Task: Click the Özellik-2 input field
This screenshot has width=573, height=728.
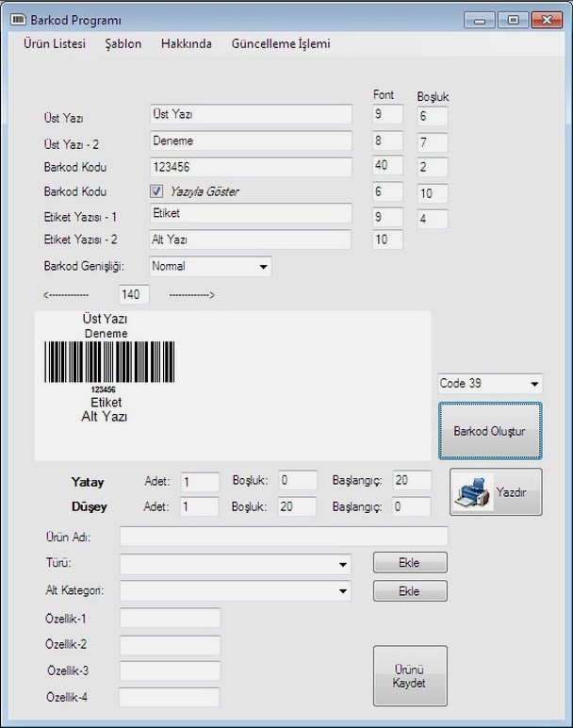Action: 170,645
